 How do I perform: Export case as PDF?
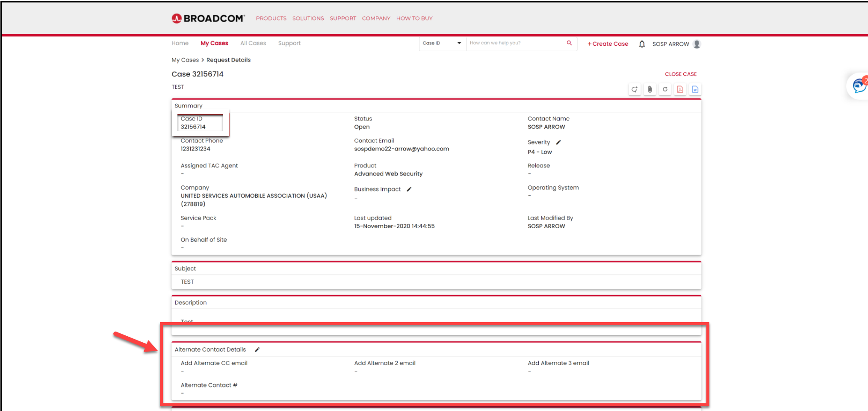680,89
